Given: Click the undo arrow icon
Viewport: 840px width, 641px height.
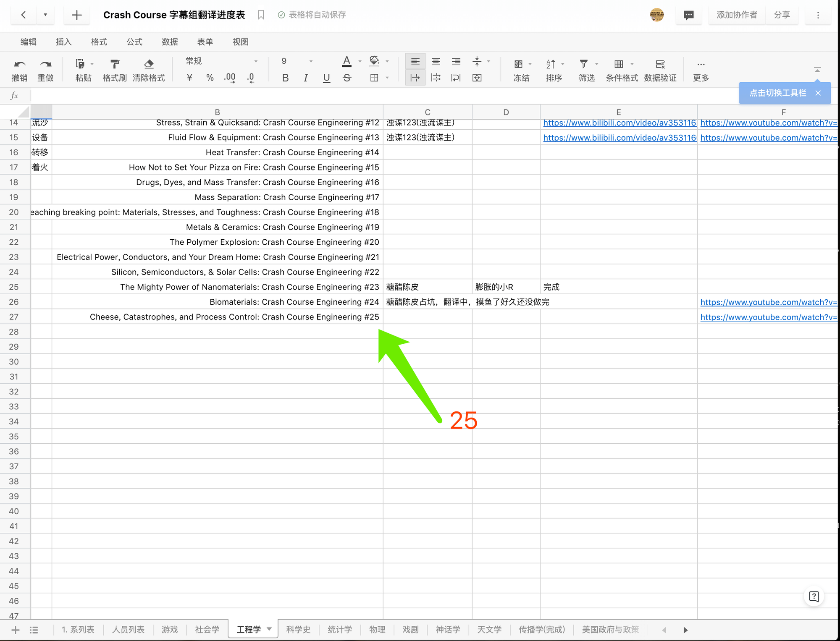Looking at the screenshot, I should 19,64.
